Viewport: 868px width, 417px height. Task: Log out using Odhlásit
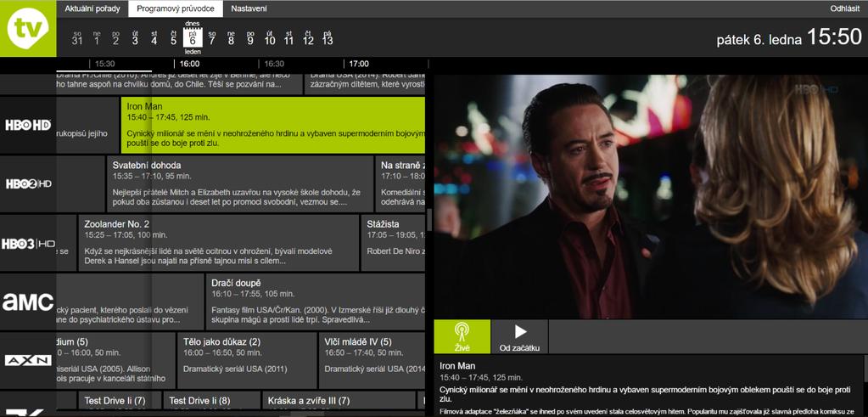tap(845, 8)
